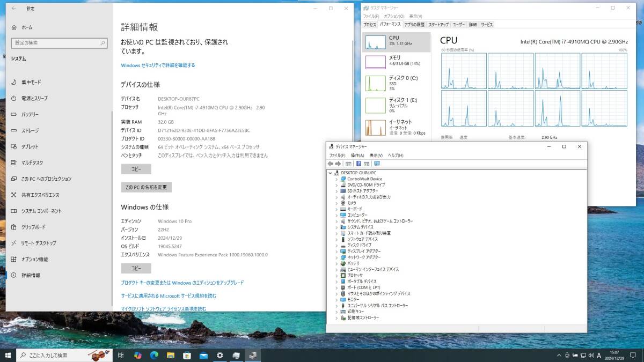
Task: Expand the 記憶域コントローラー node
Action: click(x=337, y=317)
